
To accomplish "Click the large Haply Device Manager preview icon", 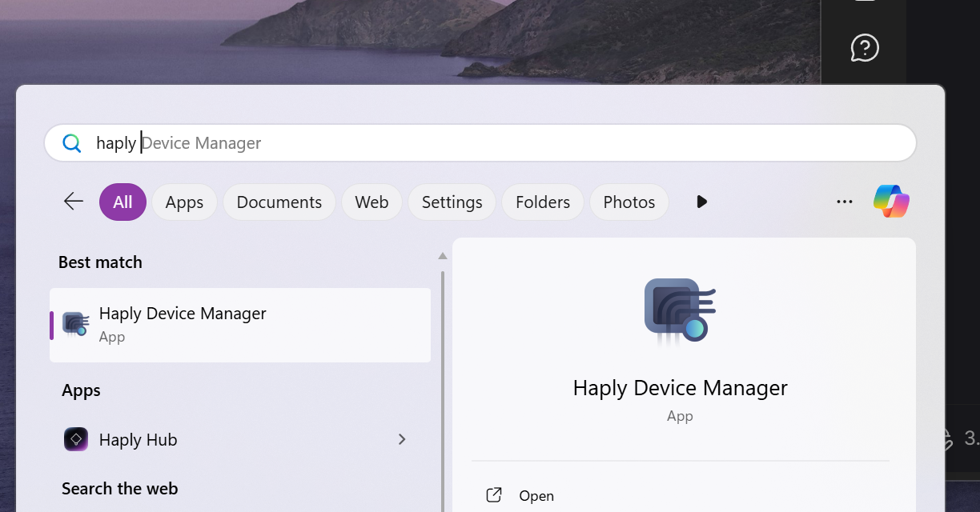I will click(x=680, y=312).
